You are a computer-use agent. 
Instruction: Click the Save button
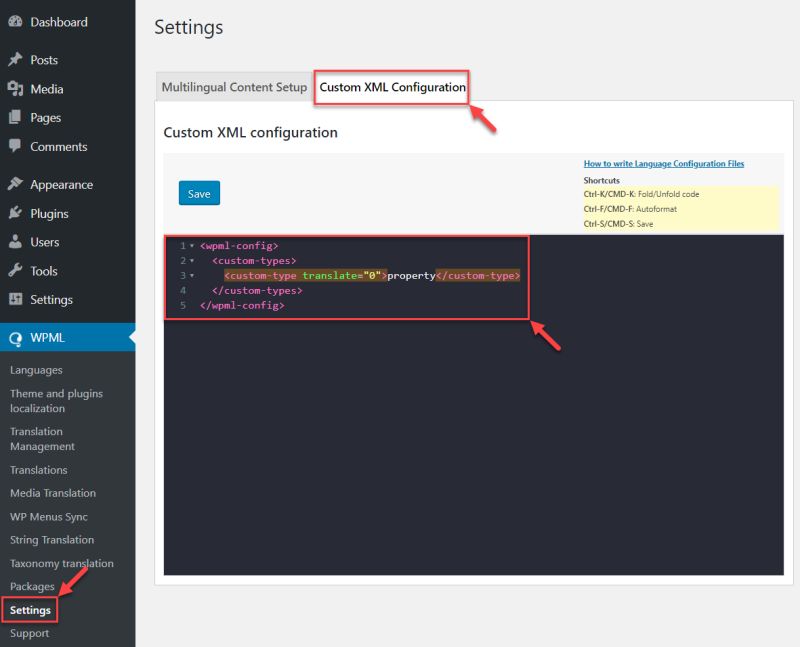[x=199, y=193]
